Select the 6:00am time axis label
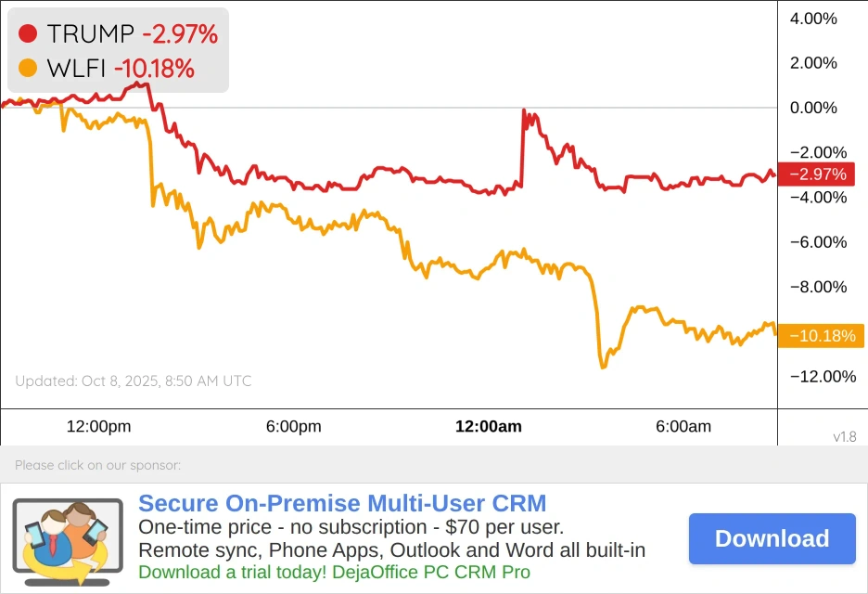Image resolution: width=868 pixels, height=594 pixels. (683, 427)
